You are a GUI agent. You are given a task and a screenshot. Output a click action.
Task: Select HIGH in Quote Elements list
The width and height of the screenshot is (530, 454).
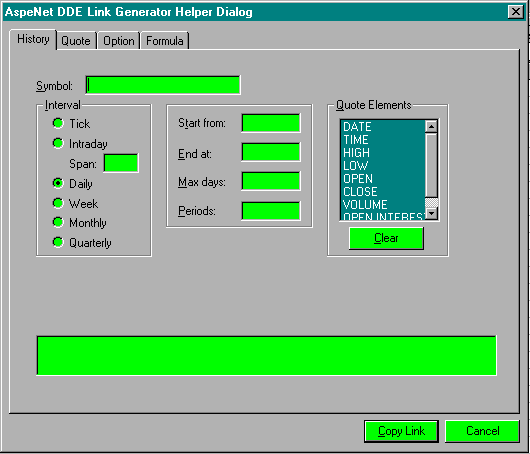[383, 153]
